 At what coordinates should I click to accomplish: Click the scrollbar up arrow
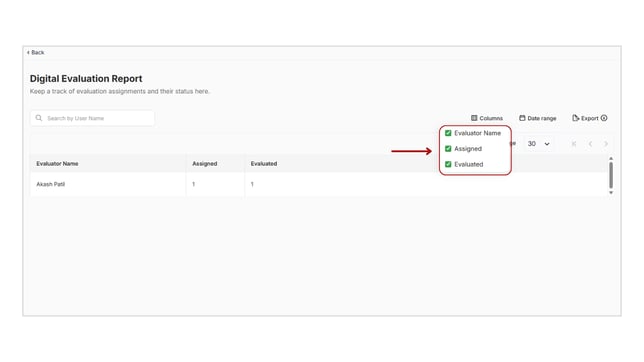[x=611, y=159]
